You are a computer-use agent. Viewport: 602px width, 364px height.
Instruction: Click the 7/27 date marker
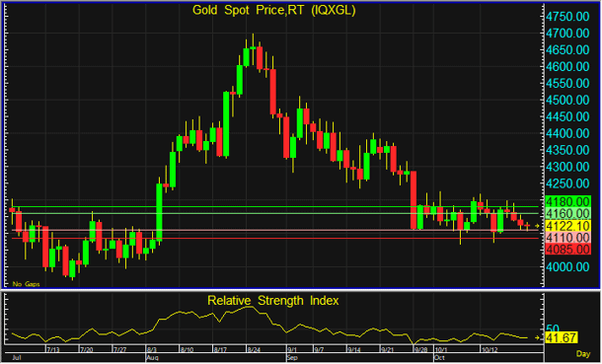(119, 350)
